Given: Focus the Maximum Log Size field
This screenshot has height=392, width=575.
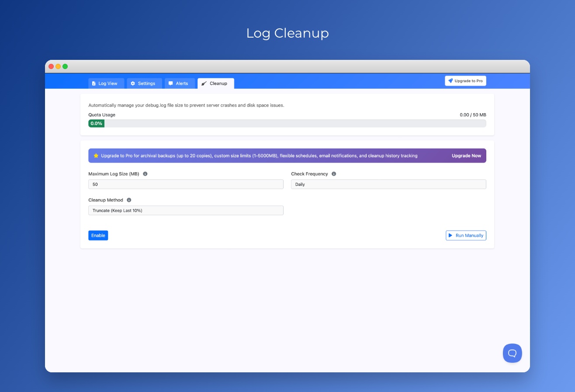Looking at the screenshot, I should point(186,184).
